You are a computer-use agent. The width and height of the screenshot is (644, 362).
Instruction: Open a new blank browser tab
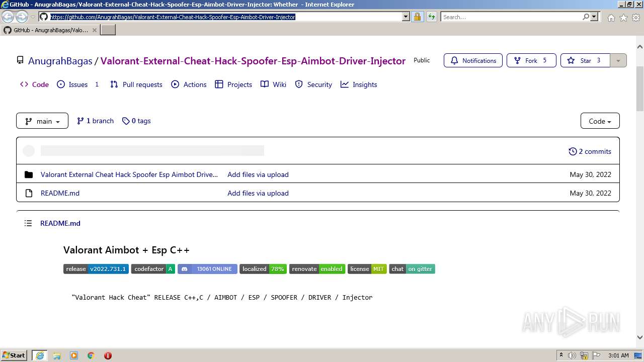(108, 30)
